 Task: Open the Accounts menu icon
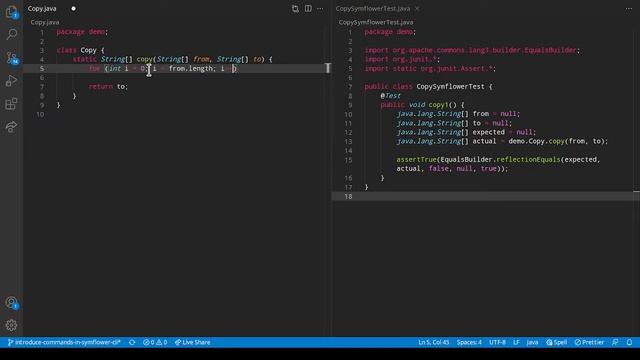11,302
